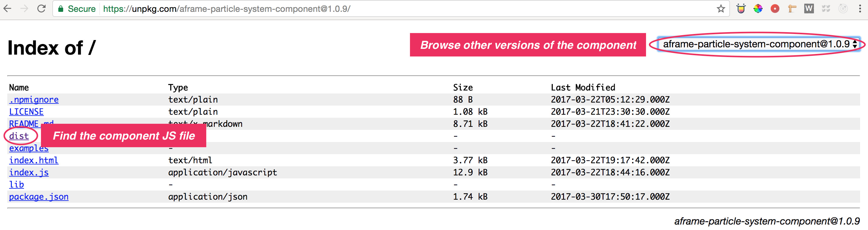
Task: Open the wooden ruler extension
Action: coord(792,9)
